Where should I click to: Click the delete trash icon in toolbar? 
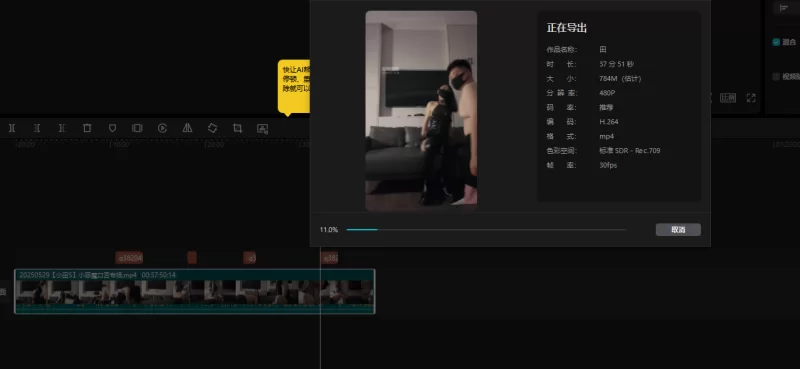coord(87,128)
